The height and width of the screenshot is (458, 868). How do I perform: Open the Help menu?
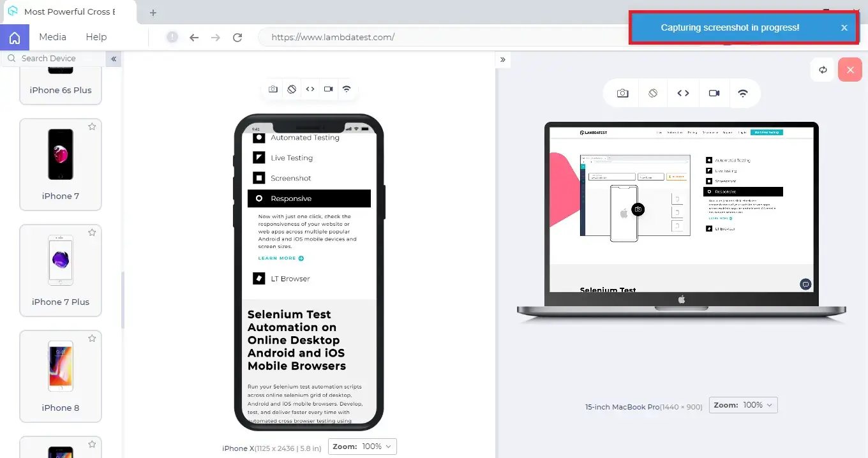[96, 37]
